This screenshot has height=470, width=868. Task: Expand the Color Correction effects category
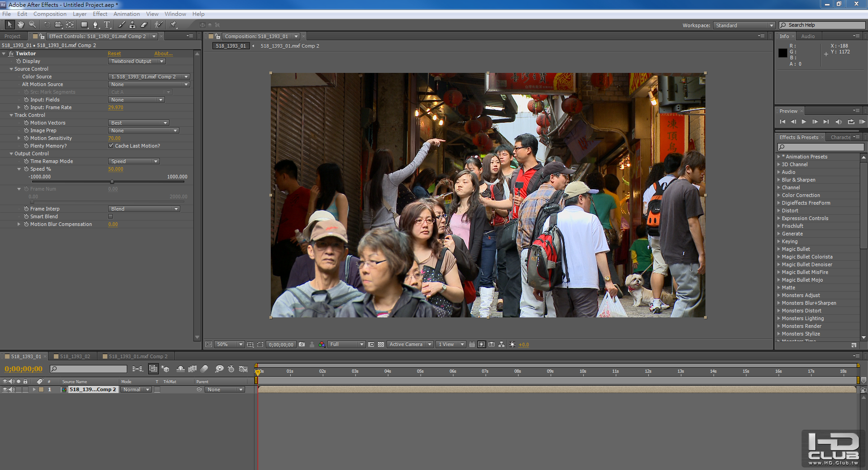[x=801, y=195]
